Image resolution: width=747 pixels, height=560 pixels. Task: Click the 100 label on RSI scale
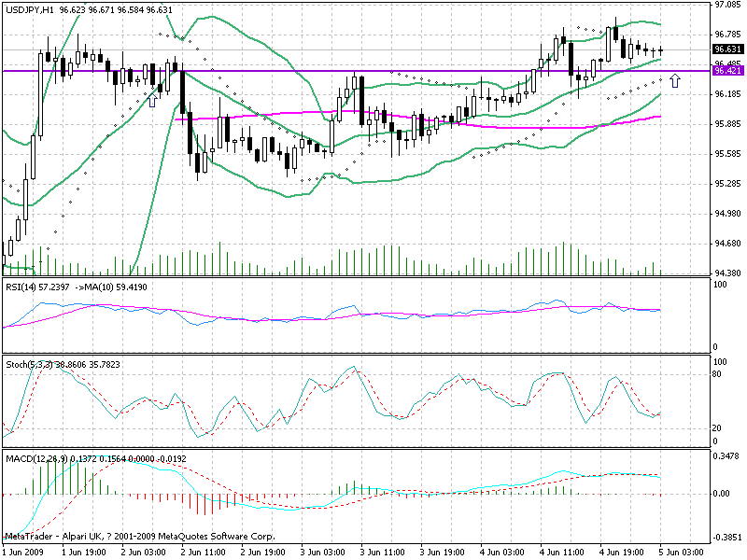pos(720,285)
